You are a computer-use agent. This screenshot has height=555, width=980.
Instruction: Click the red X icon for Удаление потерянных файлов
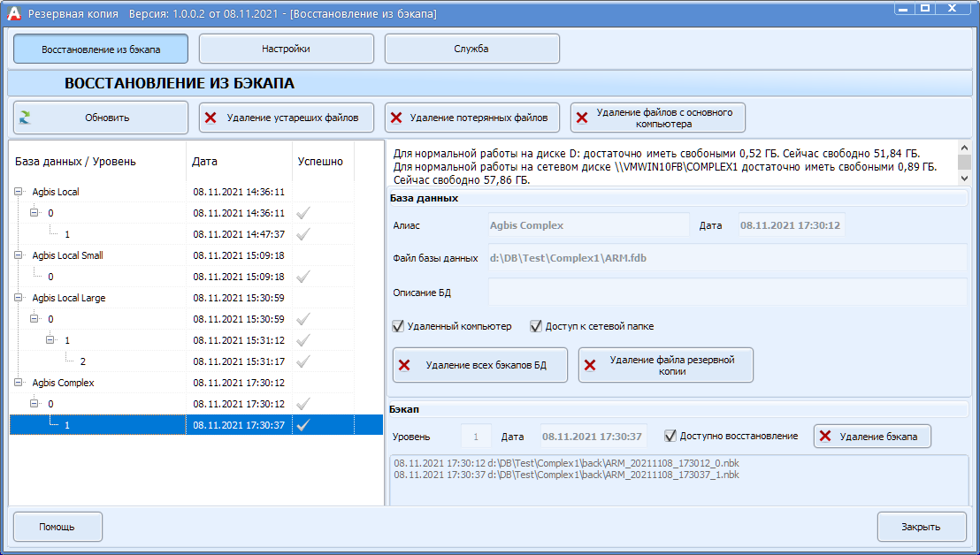click(x=396, y=118)
